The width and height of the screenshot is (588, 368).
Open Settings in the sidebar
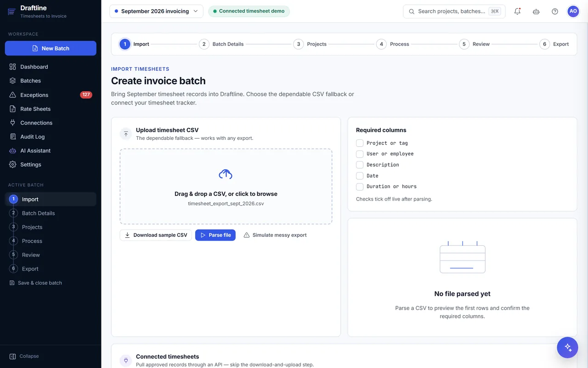[x=51, y=164]
